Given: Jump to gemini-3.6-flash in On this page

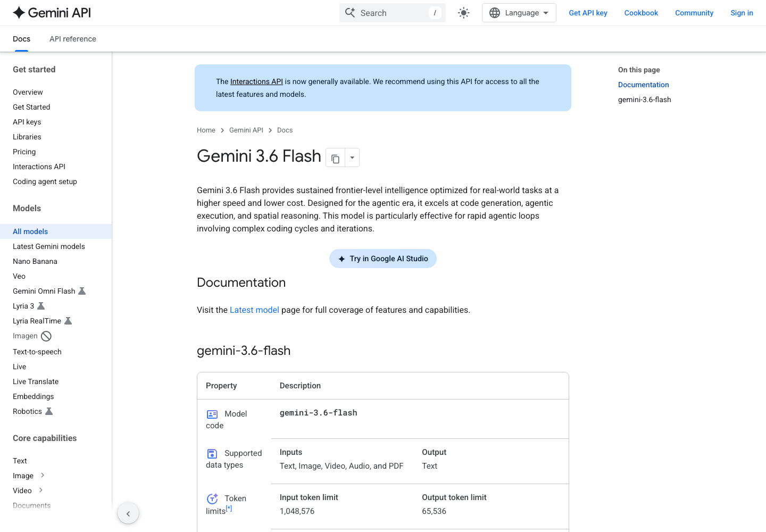Looking at the screenshot, I should click(644, 99).
